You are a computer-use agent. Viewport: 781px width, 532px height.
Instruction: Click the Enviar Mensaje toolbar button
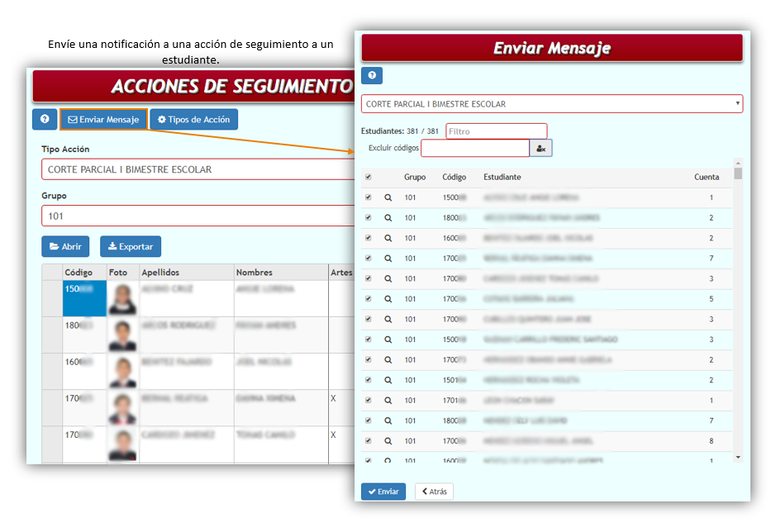[x=103, y=120]
